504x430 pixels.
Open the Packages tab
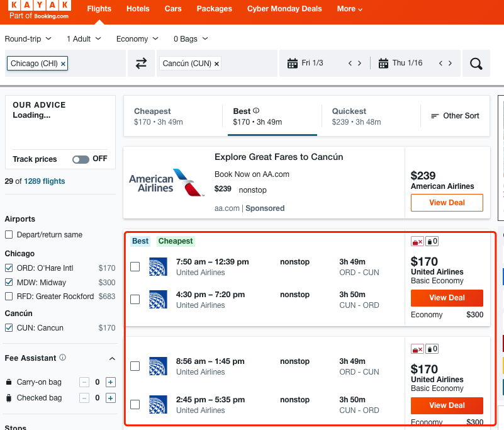point(215,9)
